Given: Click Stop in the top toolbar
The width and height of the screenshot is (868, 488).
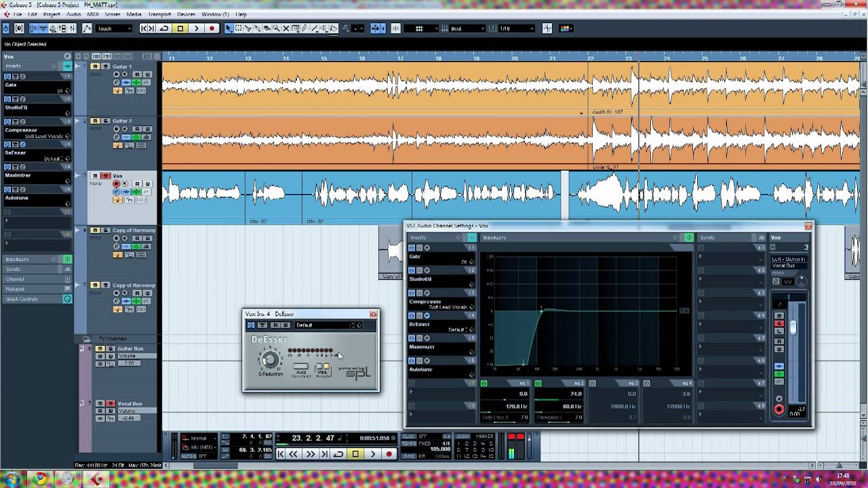Looking at the screenshot, I should point(180,28).
